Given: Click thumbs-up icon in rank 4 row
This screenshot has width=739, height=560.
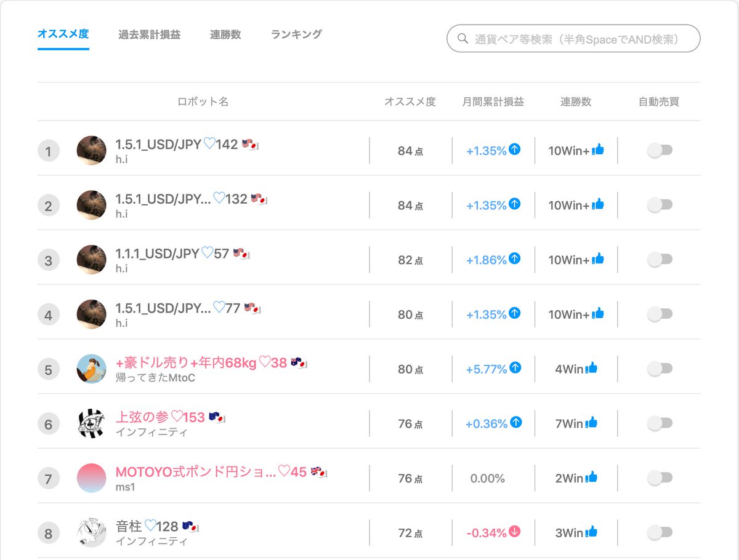Looking at the screenshot, I should [x=597, y=314].
